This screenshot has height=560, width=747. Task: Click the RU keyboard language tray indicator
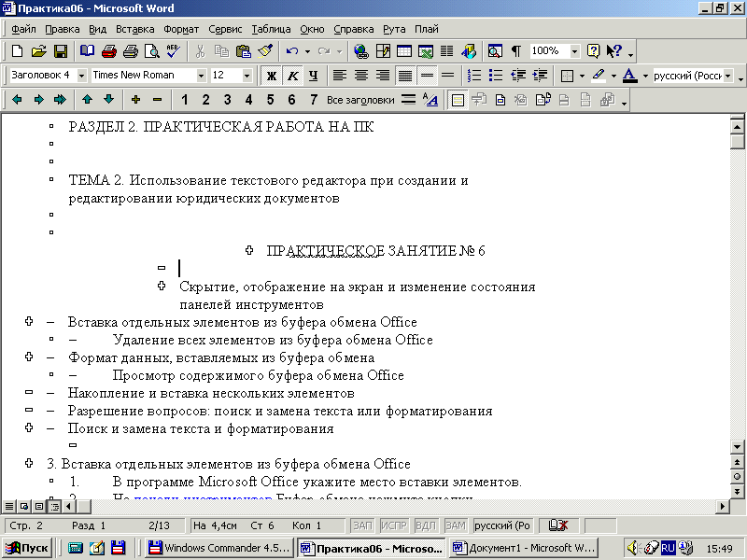point(668,548)
